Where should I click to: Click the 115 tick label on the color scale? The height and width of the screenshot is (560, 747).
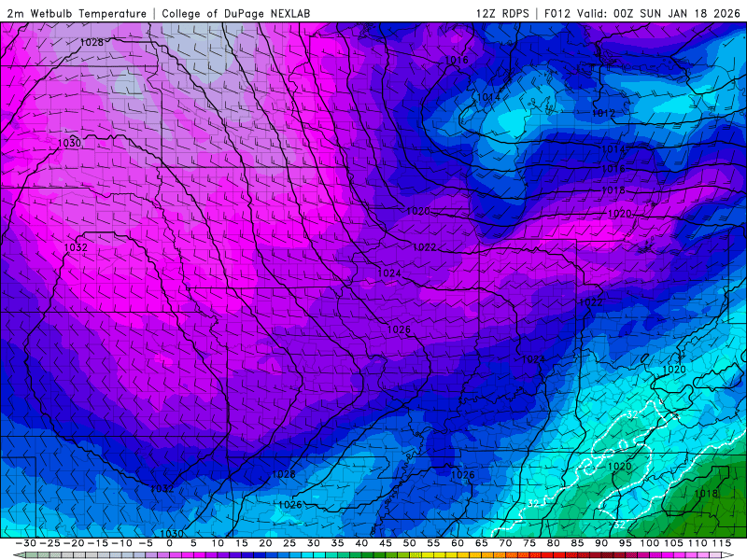tap(721, 543)
